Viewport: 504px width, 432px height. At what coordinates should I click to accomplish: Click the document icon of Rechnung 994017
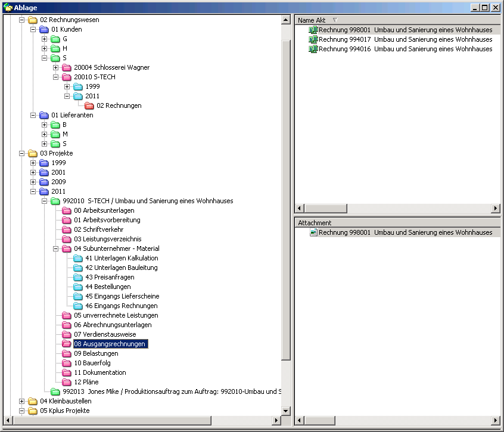click(313, 39)
